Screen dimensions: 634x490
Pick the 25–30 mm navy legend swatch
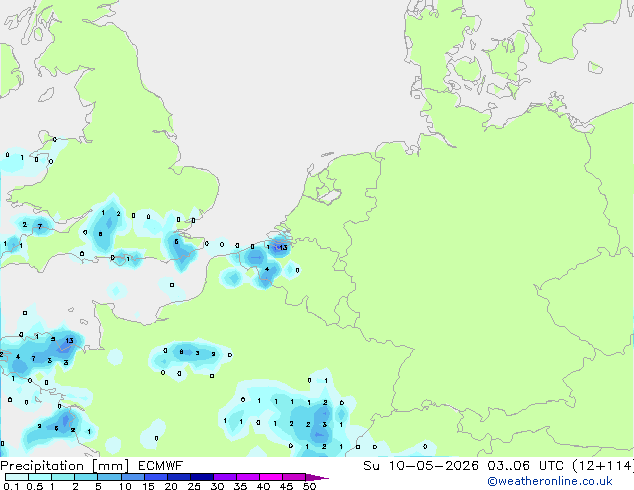coord(201,477)
